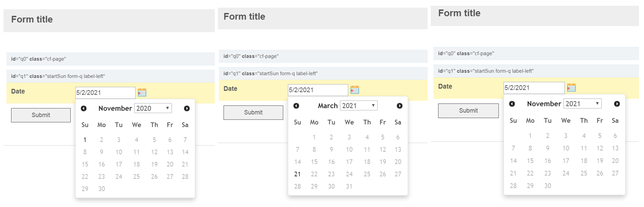
Task: Go to previous month from November 2020
Action: click(x=84, y=108)
